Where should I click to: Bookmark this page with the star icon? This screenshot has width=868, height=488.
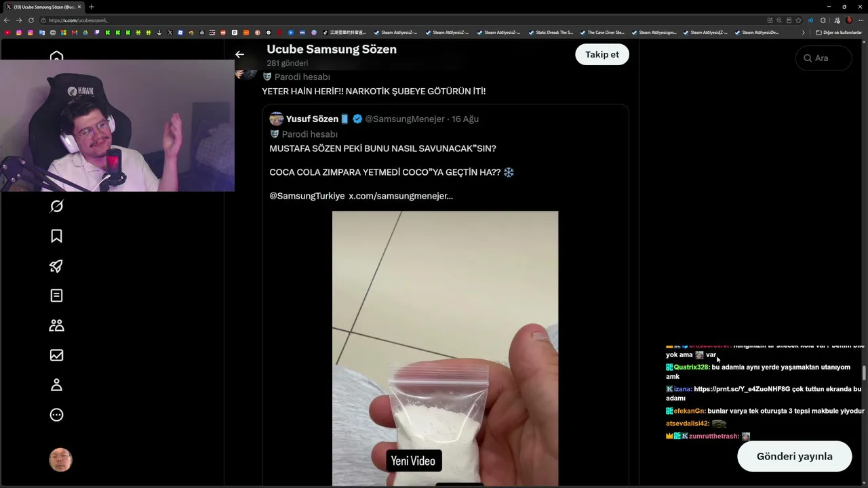[x=798, y=20]
